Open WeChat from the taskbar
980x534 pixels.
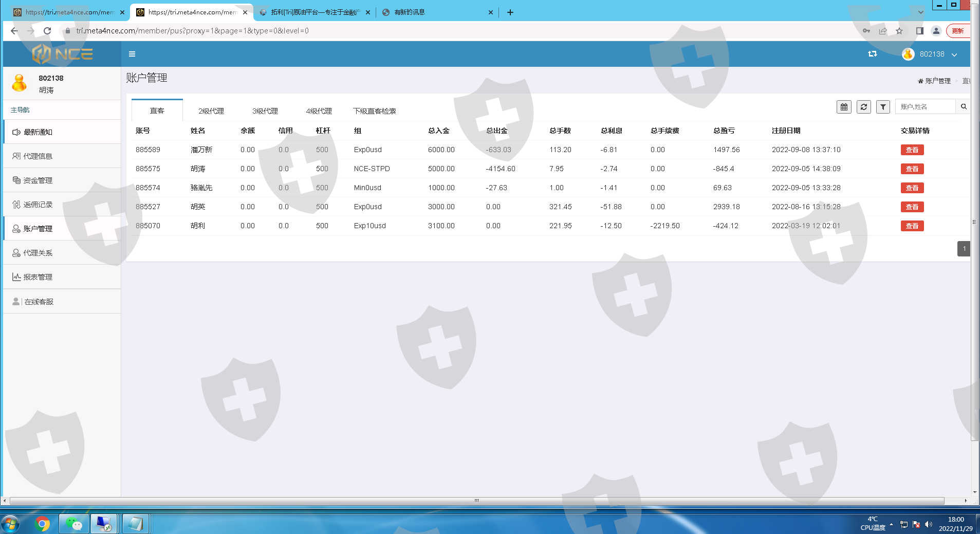coord(74,524)
